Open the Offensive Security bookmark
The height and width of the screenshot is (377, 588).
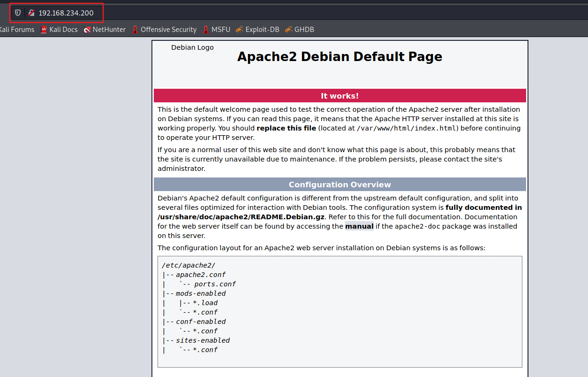(164, 30)
